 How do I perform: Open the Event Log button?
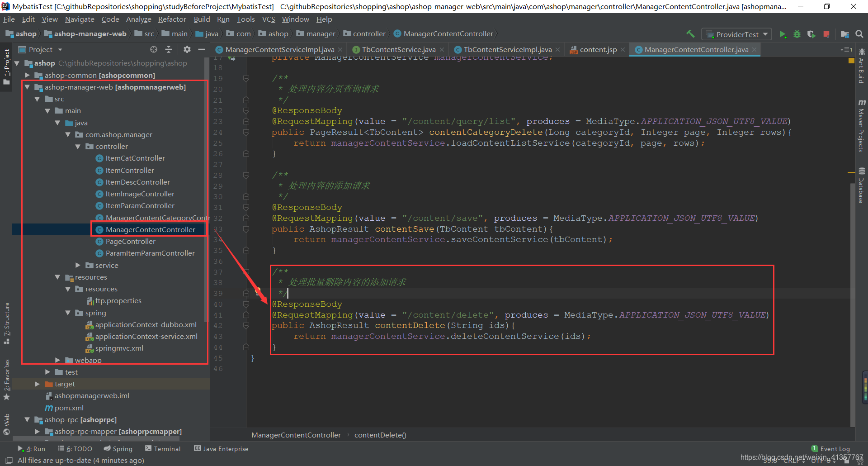pyautogui.click(x=830, y=449)
